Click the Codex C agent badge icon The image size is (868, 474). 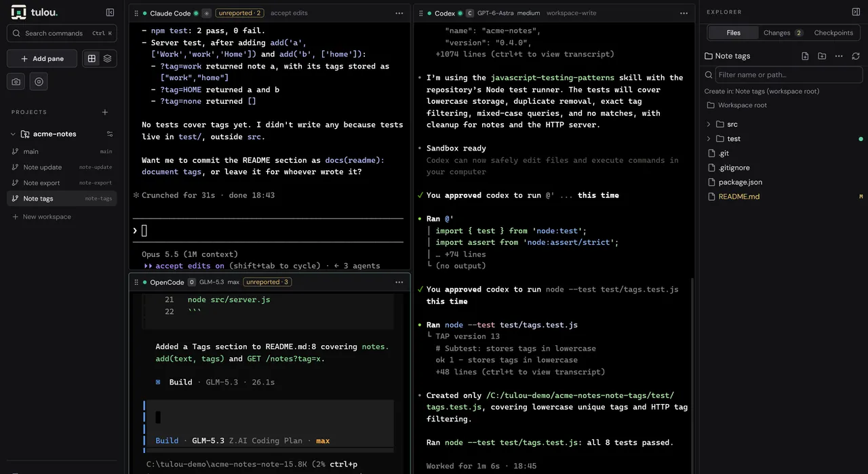pyautogui.click(x=470, y=13)
